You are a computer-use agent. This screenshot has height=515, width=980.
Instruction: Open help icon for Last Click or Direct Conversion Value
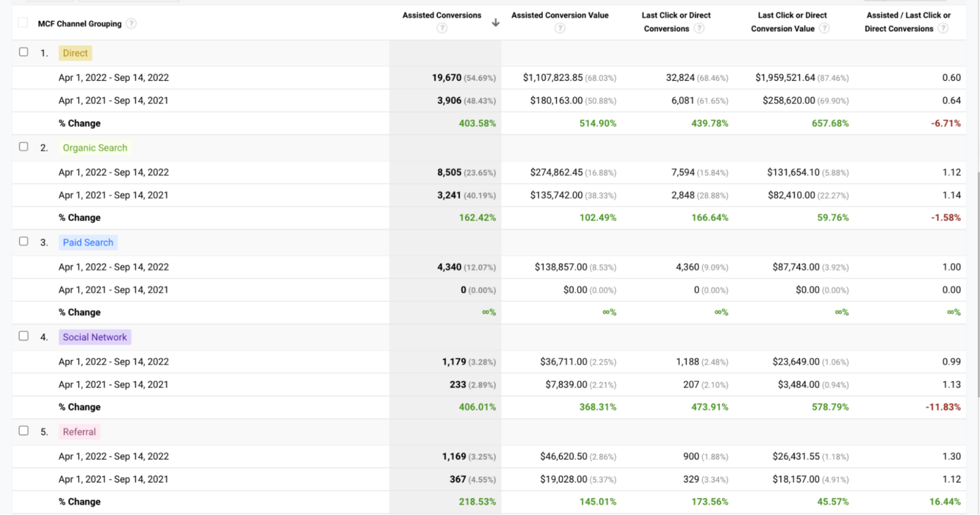[x=824, y=28]
